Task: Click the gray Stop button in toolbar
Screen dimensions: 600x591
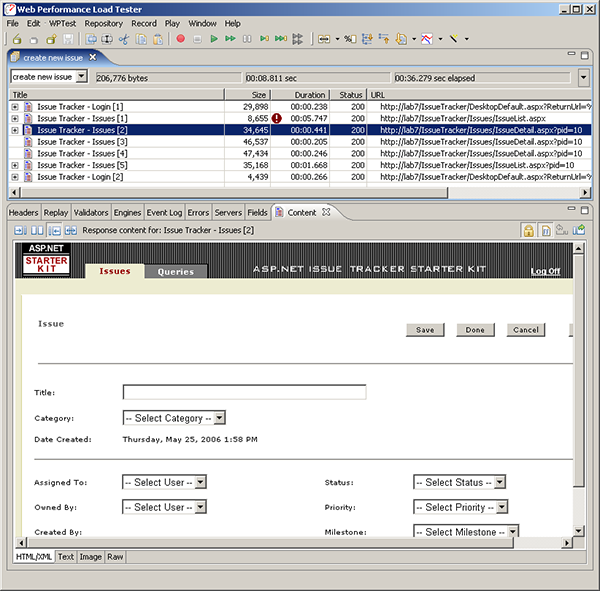Action: tap(197, 39)
